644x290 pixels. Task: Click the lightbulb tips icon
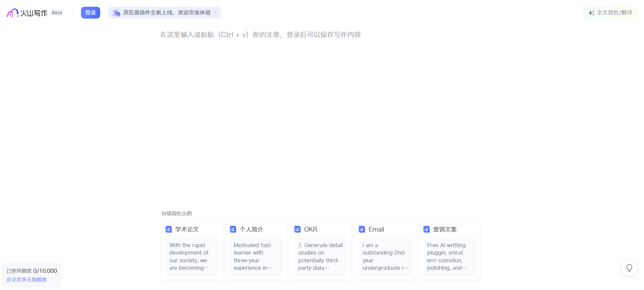[x=629, y=268]
